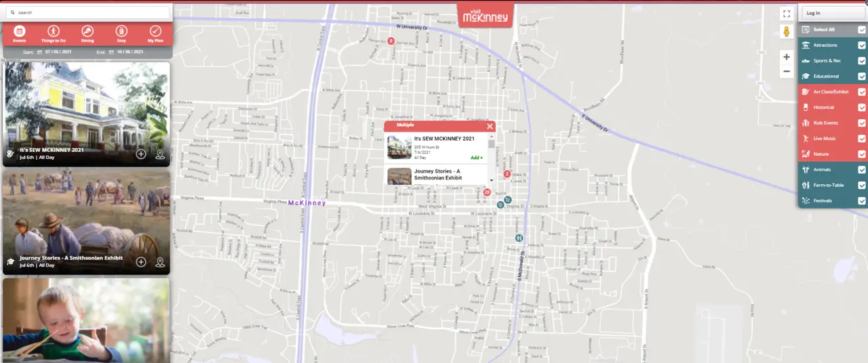Viewport: 868px width, 363px height.
Task: Click the Art Class/Exhibit palette icon
Action: (x=806, y=91)
